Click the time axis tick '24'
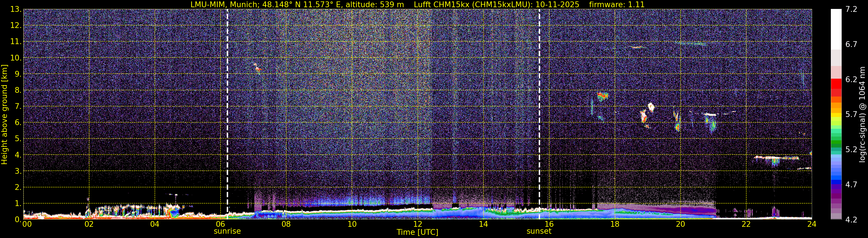The image size is (868, 238). pos(812,224)
